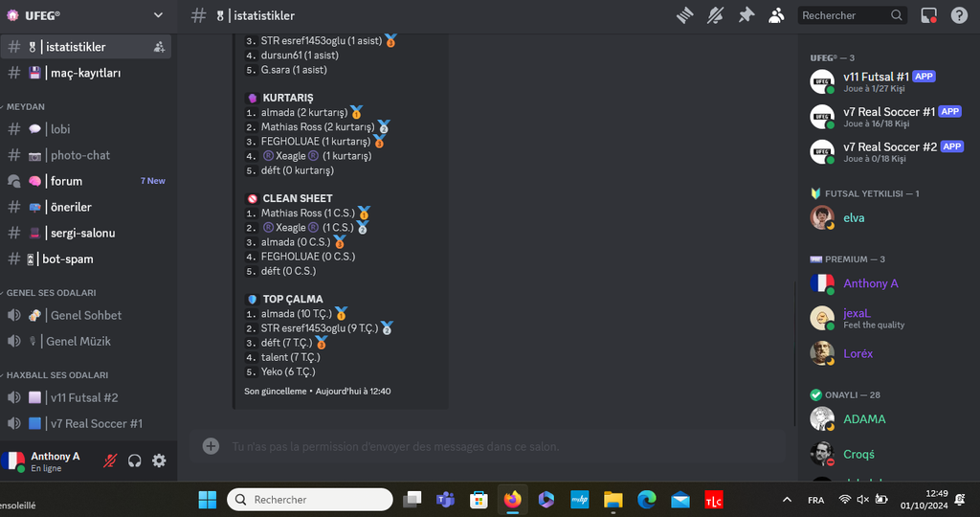Viewport: 980px width, 517px height.
Task: Open Anthony A in member list
Action: 886,283
